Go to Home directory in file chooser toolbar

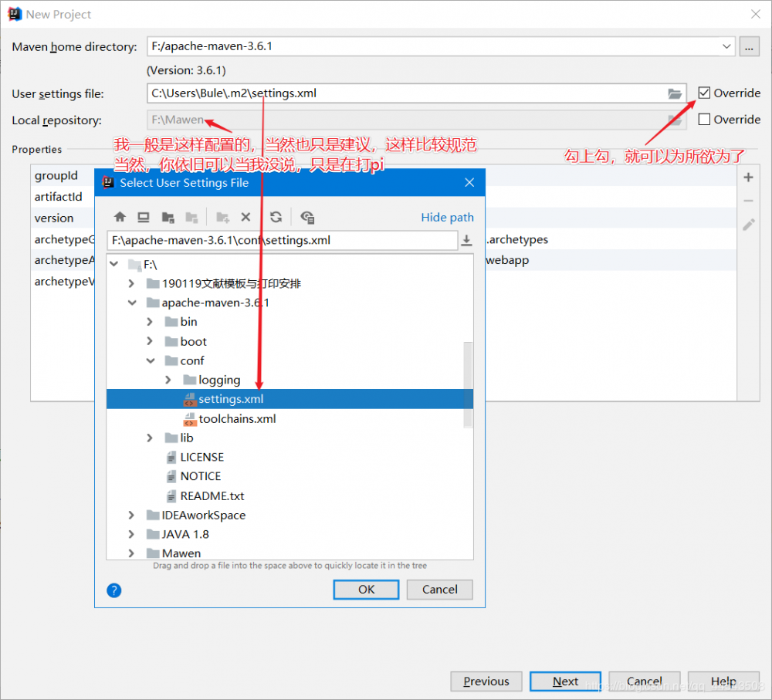click(120, 217)
